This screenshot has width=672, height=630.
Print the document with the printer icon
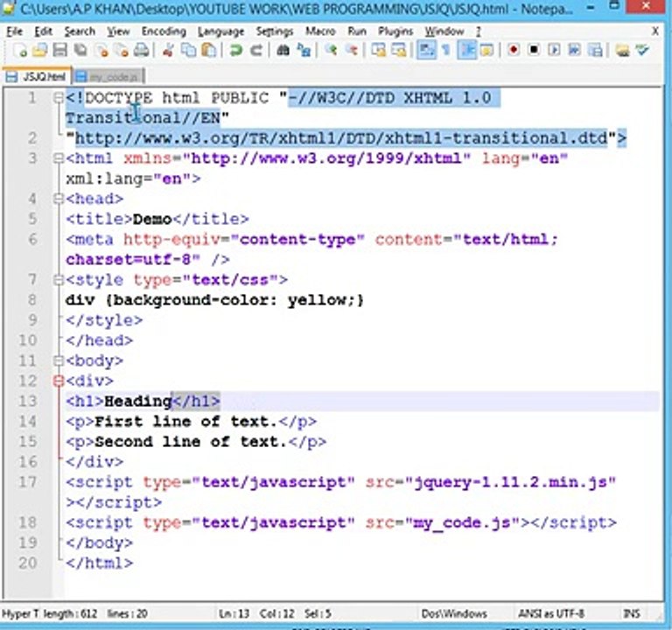142,51
